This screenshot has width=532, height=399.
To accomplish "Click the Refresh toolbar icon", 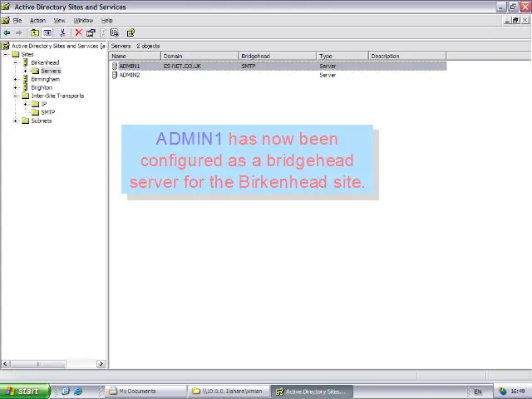I will point(103,33).
